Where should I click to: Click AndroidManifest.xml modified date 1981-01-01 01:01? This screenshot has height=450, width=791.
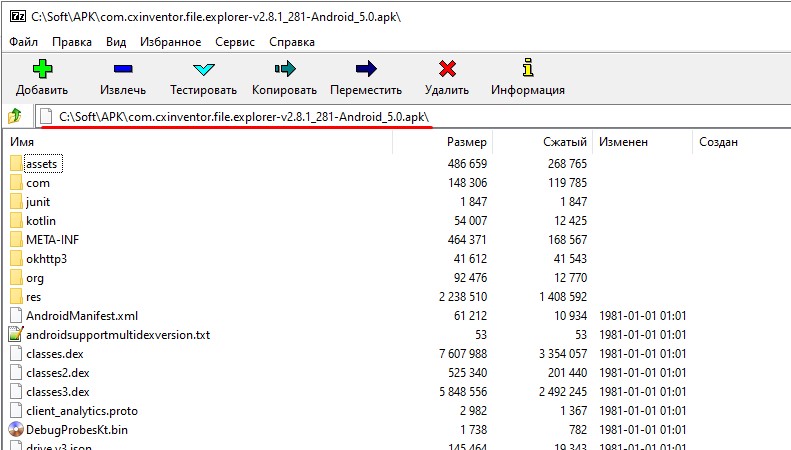tap(643, 316)
